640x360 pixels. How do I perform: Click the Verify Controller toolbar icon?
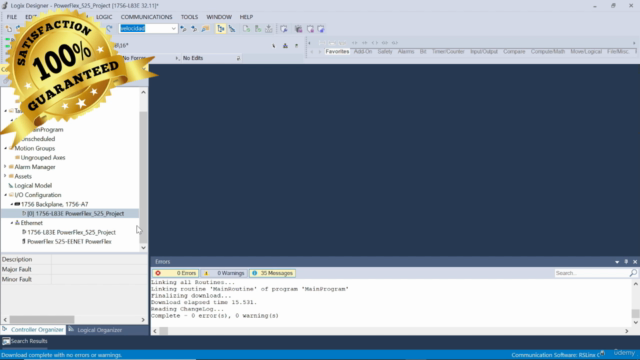pos(258,29)
